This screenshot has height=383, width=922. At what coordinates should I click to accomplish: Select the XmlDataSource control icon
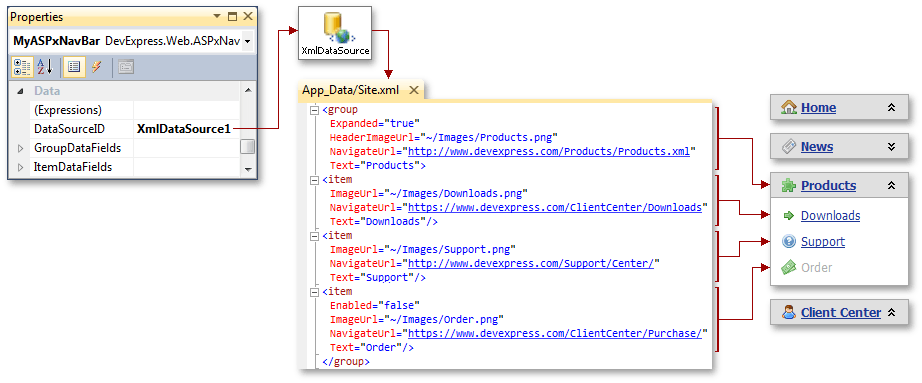(x=335, y=27)
